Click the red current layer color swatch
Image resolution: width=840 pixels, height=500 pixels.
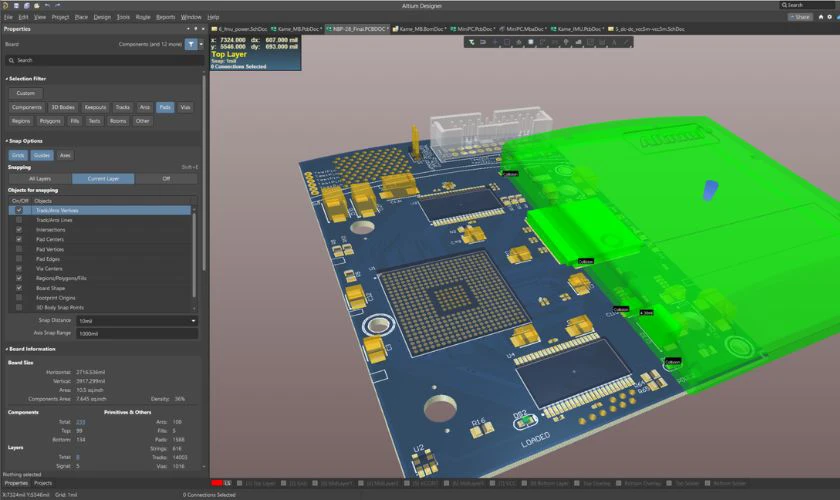[x=216, y=483]
